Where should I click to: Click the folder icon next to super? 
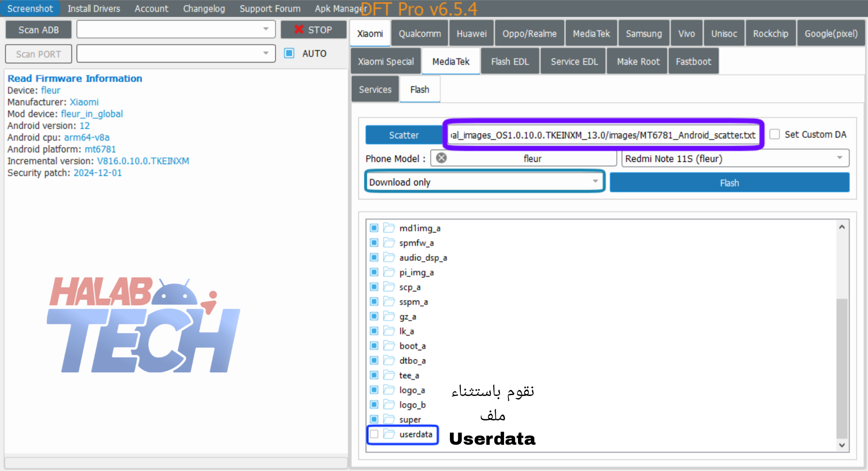(388, 419)
